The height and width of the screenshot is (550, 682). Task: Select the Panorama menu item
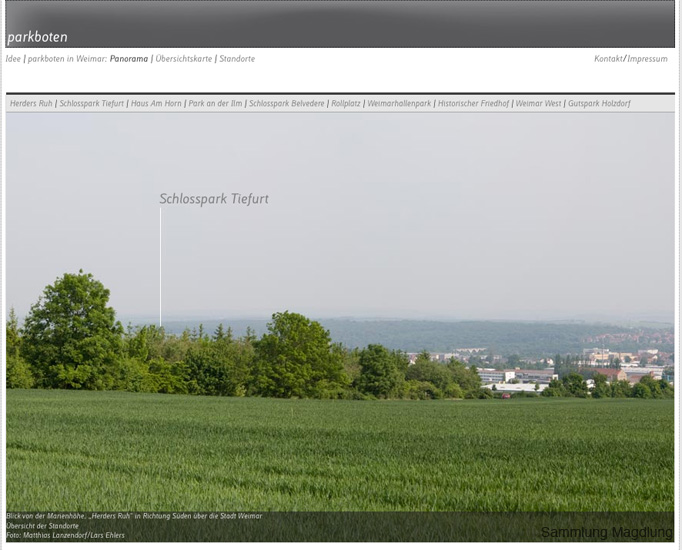pyautogui.click(x=129, y=59)
